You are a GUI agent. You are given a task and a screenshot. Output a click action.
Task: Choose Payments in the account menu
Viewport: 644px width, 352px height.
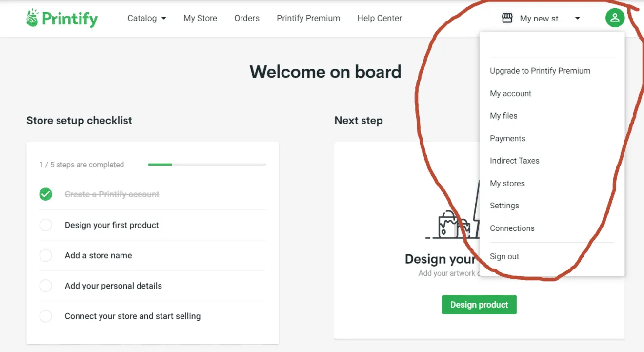507,138
